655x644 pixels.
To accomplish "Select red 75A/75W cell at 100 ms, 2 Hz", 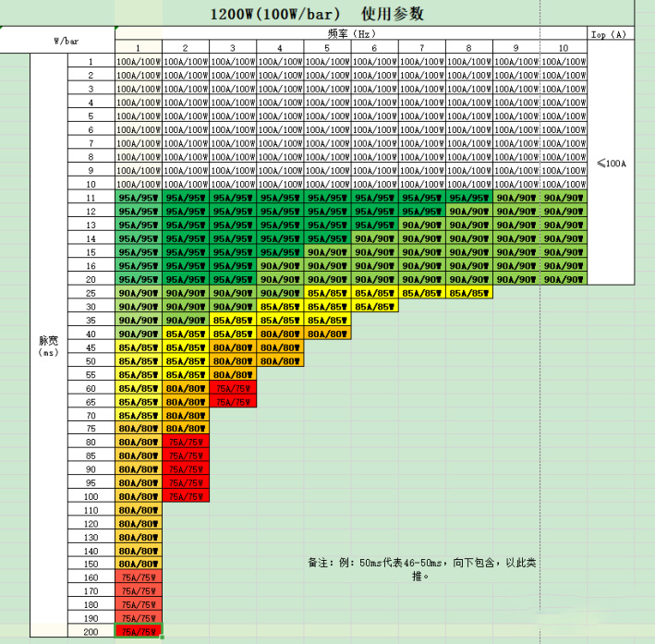I will click(x=186, y=496).
